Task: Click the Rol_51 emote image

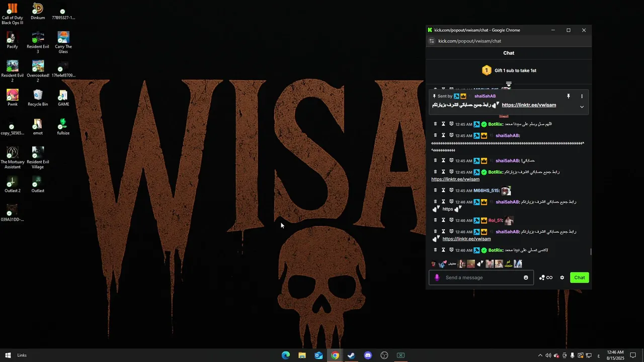Action: tap(509, 220)
